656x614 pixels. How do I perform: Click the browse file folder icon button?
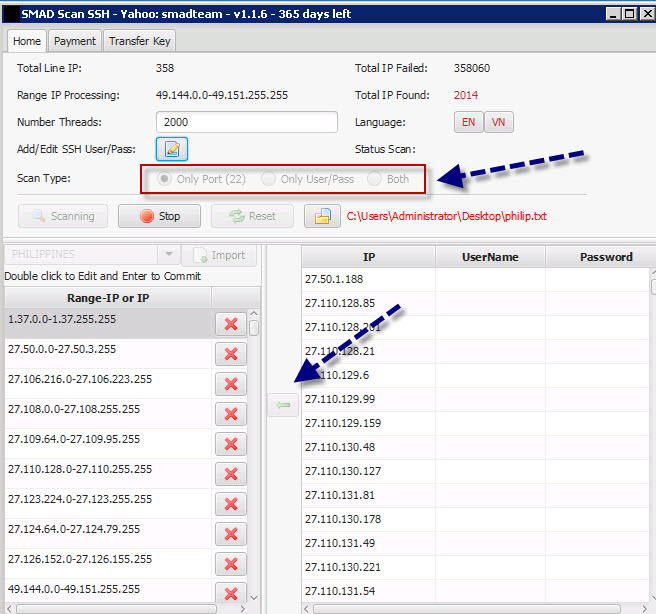[322, 216]
